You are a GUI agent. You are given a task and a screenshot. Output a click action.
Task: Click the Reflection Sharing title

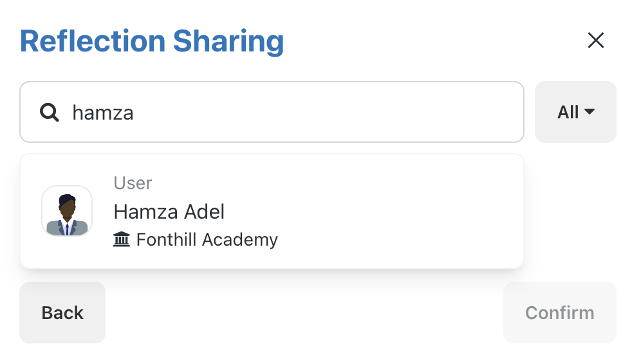coord(152,41)
